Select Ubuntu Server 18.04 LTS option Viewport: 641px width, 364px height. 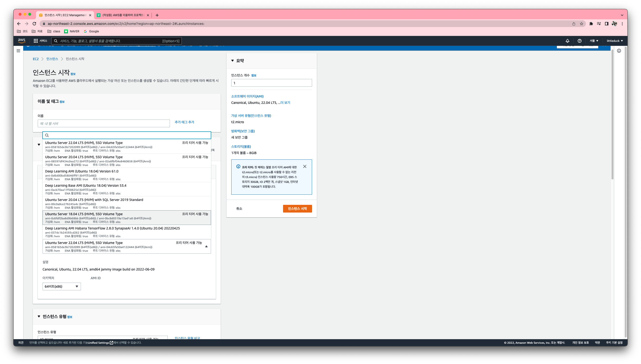(127, 218)
